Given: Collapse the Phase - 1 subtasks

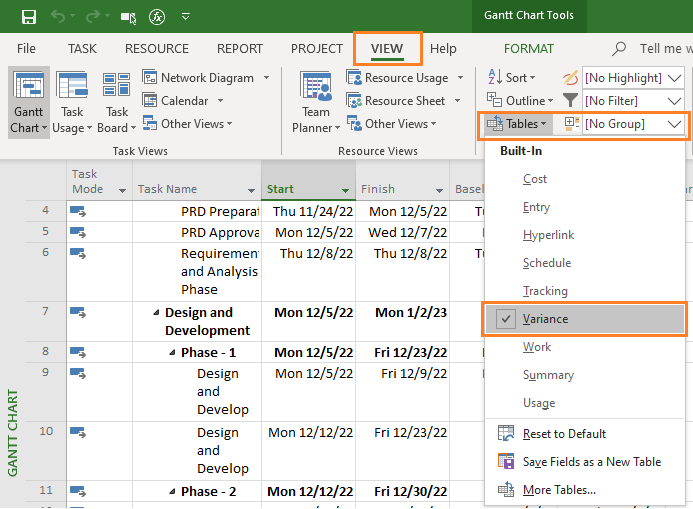Looking at the screenshot, I should pyautogui.click(x=172, y=353).
